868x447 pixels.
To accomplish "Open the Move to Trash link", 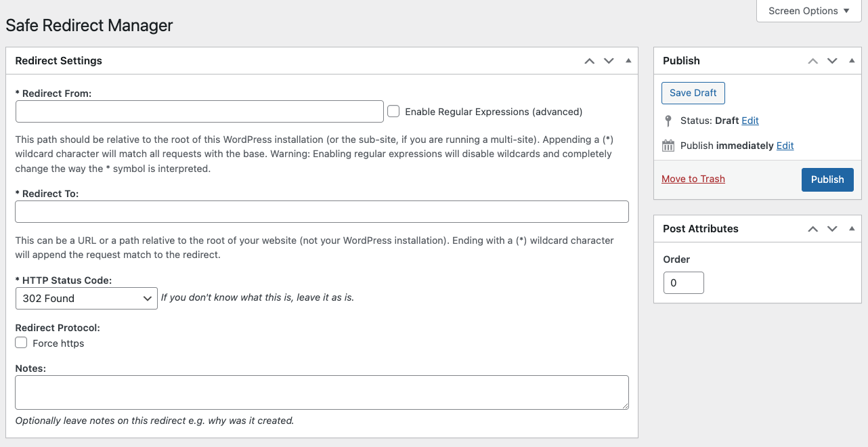I will coord(693,179).
